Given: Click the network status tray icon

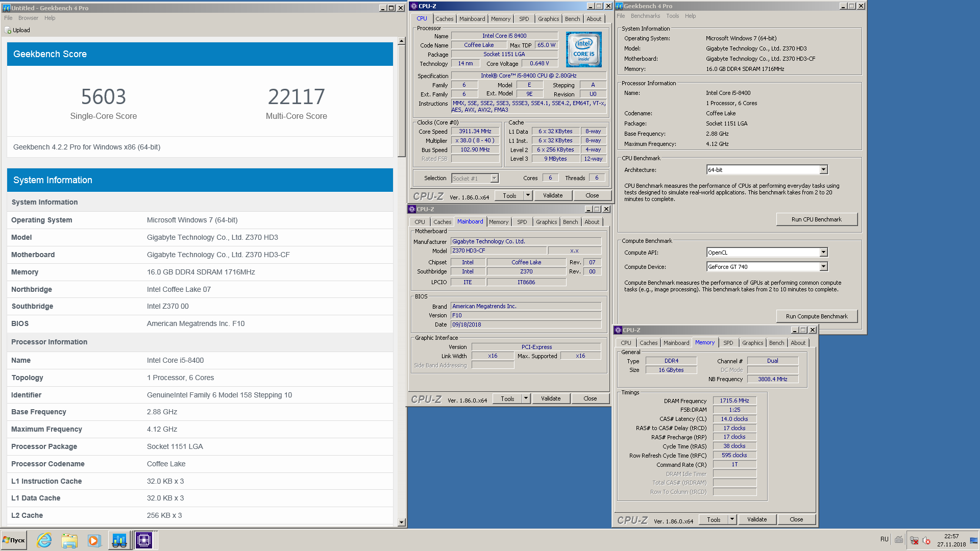Looking at the screenshot, I should [x=914, y=540].
